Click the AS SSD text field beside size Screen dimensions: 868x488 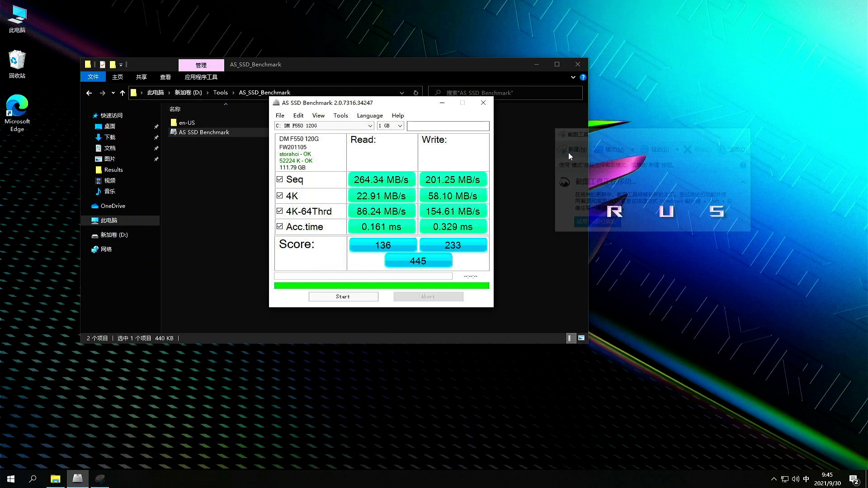point(448,126)
